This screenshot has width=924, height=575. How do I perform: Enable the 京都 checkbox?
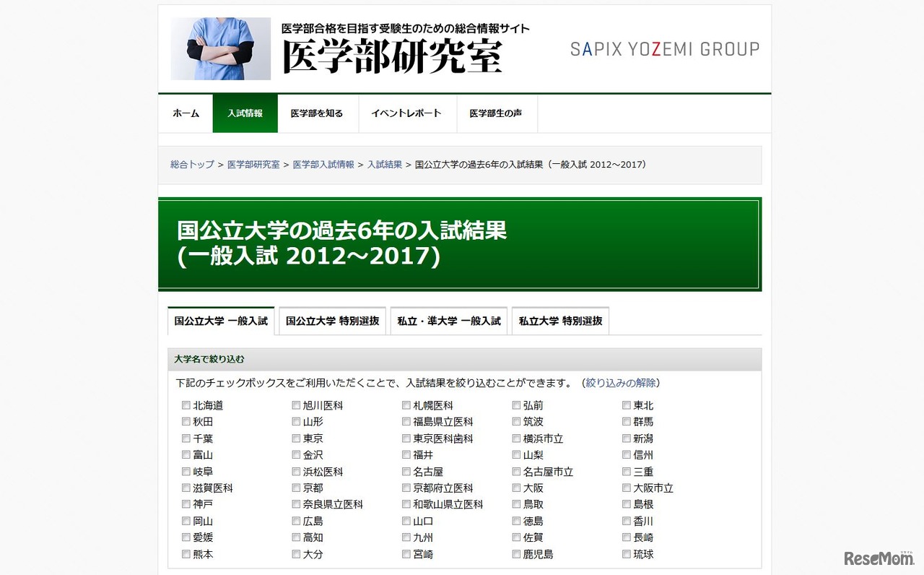pyautogui.click(x=296, y=488)
